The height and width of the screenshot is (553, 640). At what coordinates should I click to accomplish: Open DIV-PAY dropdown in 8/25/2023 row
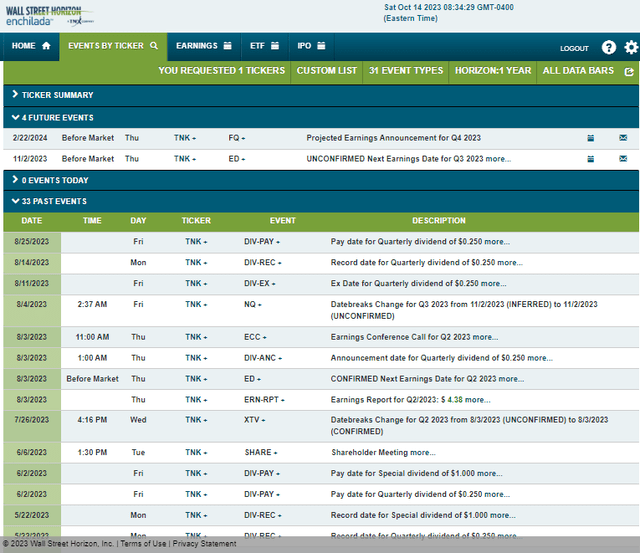tap(262, 242)
